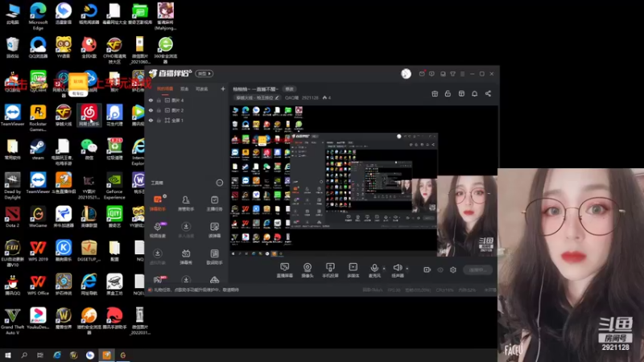
Task: Select the 图片 4 layer row
Action: 187,100
